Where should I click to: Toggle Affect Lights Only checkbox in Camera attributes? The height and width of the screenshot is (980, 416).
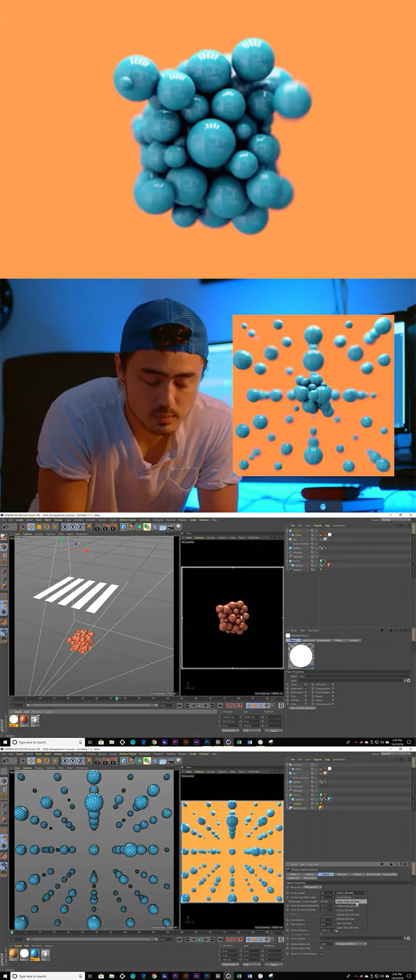(x=321, y=948)
